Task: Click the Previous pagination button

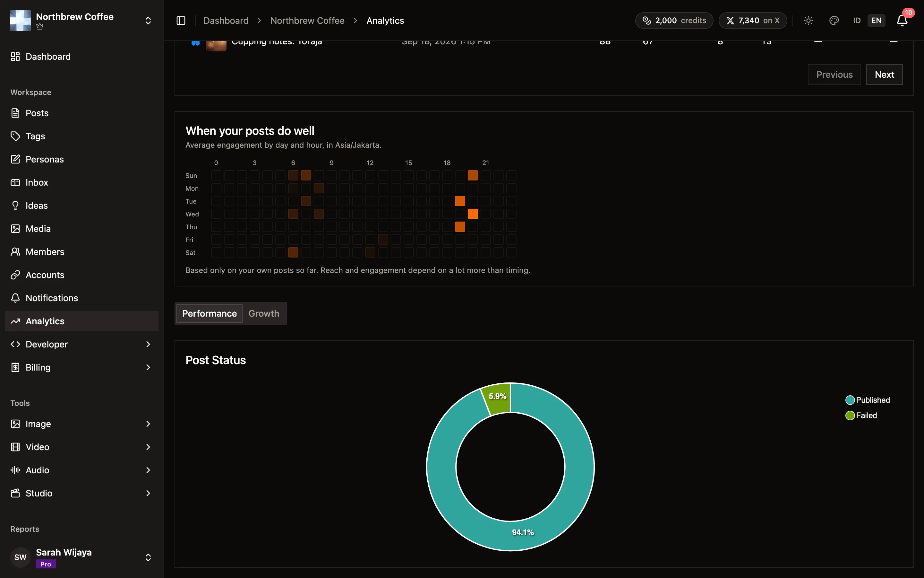Action: [x=834, y=74]
